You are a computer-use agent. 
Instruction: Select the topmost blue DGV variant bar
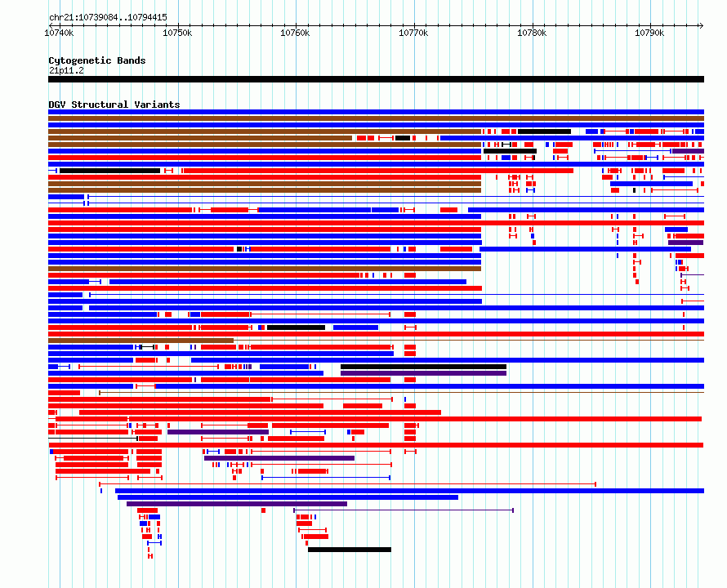(376, 112)
